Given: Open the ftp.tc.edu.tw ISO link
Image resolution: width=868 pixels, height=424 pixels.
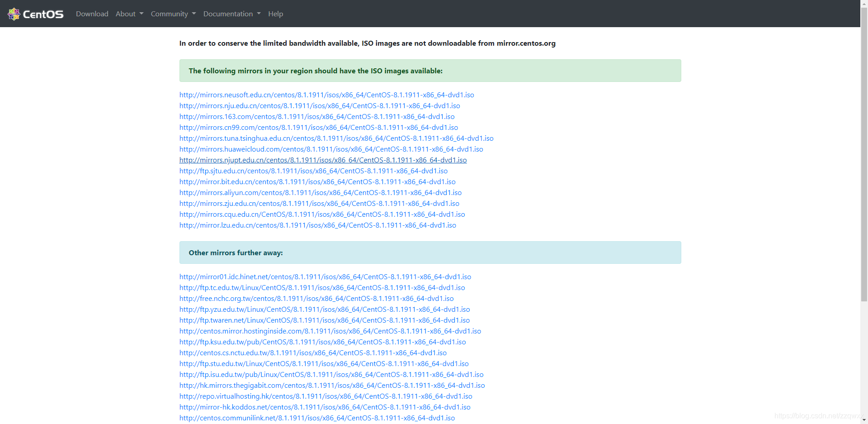Looking at the screenshot, I should (x=322, y=288).
